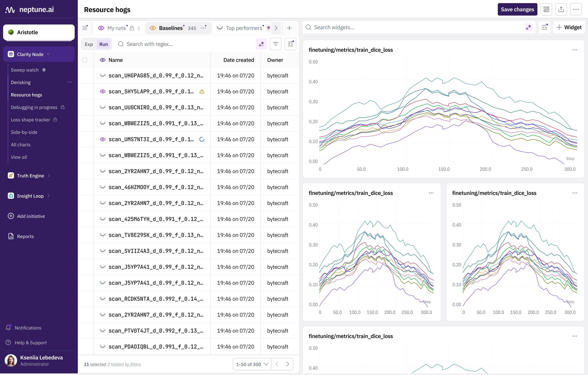This screenshot has height=375, width=588.
Task: Open the All charts dashboard
Action: [20, 144]
